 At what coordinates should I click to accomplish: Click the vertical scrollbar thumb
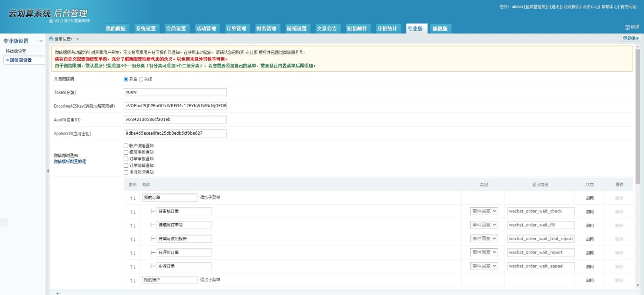pyautogui.click(x=638, y=117)
